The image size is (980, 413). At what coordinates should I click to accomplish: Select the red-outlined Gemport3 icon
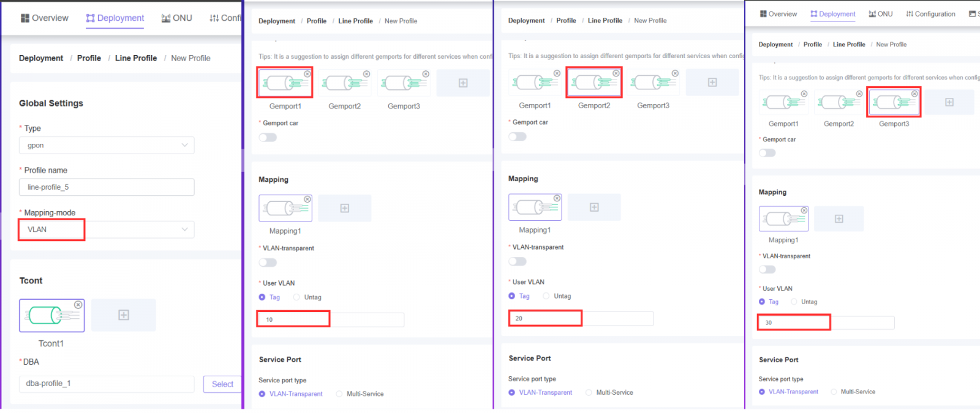894,102
